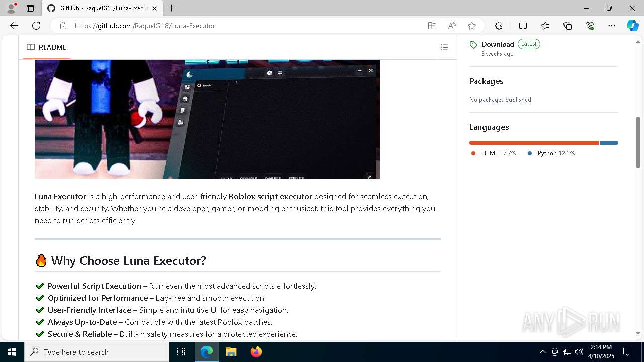Close the GitHub browser tab
644x362 pixels.
(x=155, y=8)
